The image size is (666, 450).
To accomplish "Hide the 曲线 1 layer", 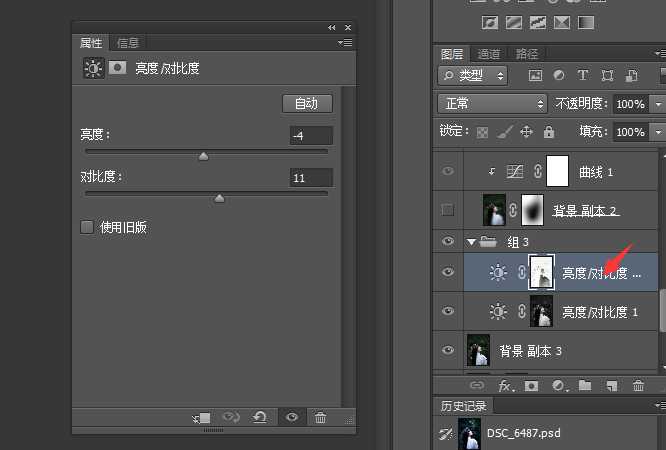I will tap(448, 172).
